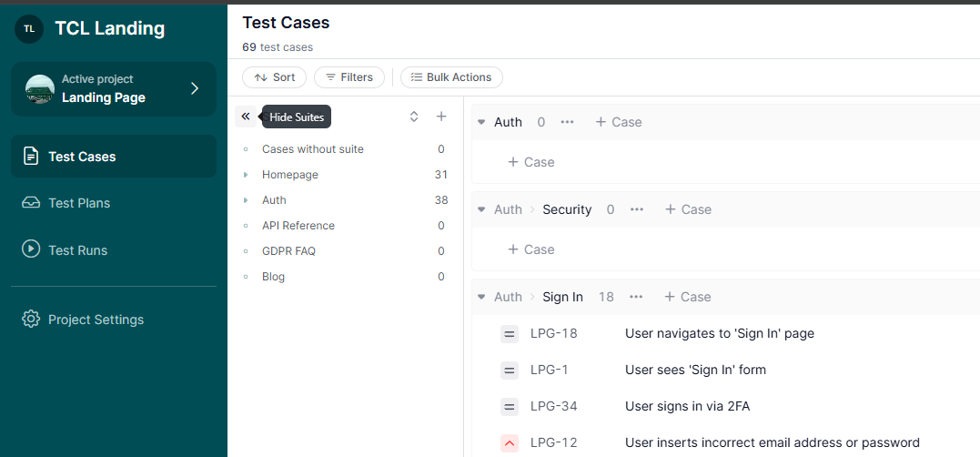
Task: Click the Homepage count 31
Action: (441, 175)
